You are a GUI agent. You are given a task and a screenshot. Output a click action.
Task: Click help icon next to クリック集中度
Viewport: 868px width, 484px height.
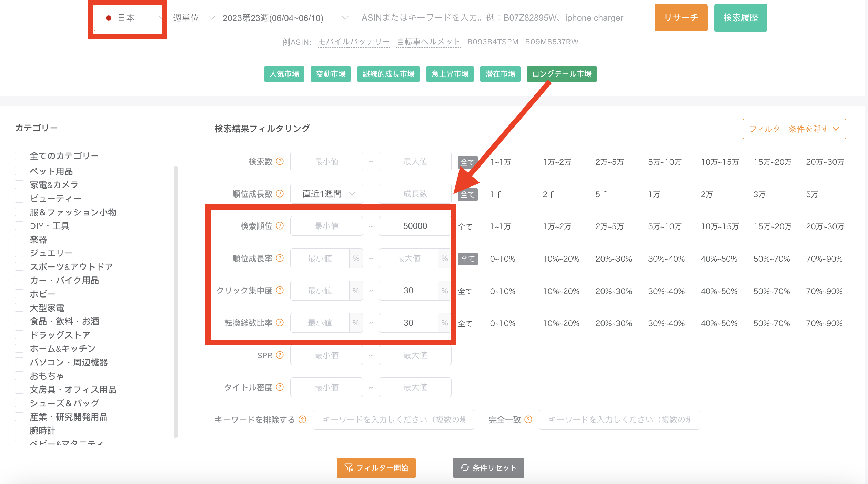(280, 290)
